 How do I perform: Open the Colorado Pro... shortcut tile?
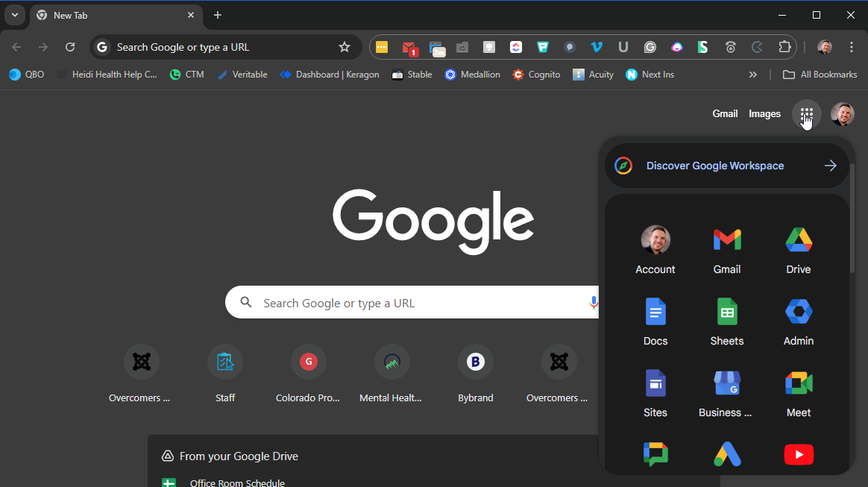(x=308, y=374)
